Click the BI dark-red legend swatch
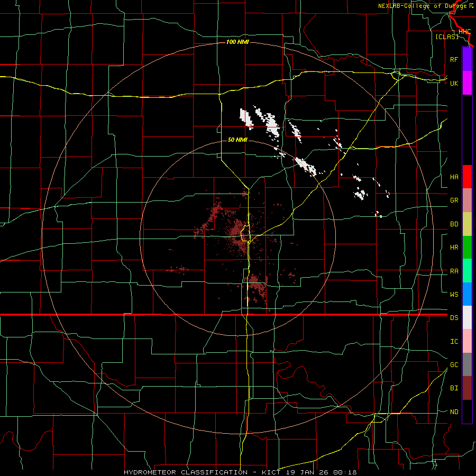The image size is (476, 476). coord(467,388)
